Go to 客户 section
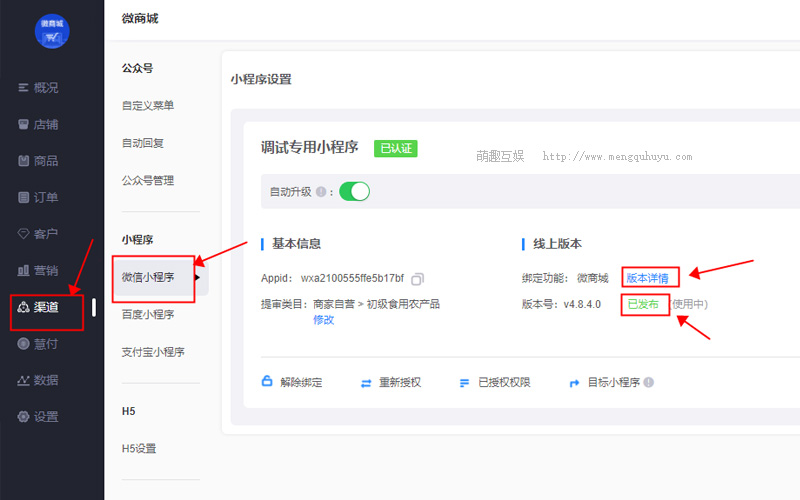Screen dimensions: 800x500 coord(46,234)
